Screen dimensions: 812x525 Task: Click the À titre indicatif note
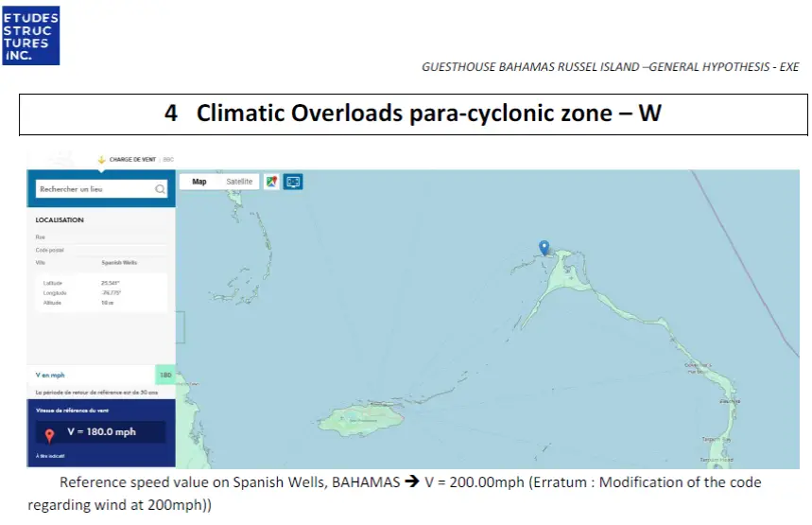click(x=50, y=456)
